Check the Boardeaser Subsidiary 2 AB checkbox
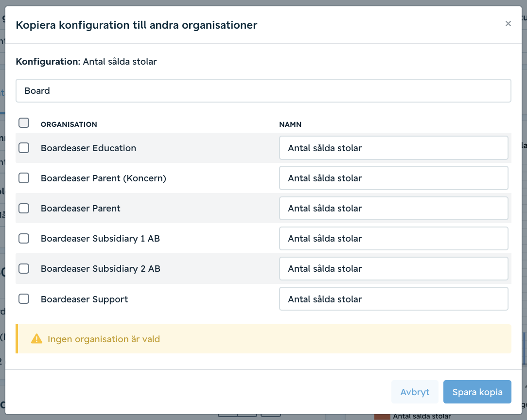 [24, 269]
